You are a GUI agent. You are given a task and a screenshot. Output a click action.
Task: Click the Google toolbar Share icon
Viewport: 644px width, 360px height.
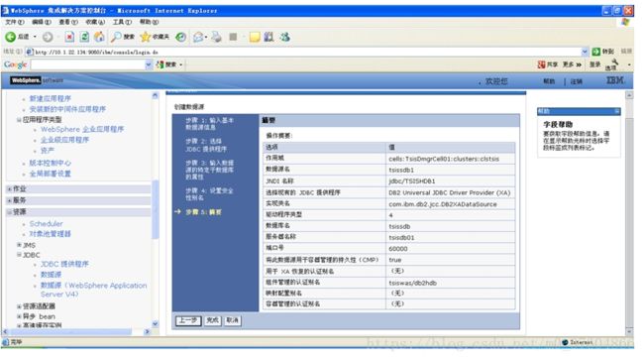pos(541,64)
